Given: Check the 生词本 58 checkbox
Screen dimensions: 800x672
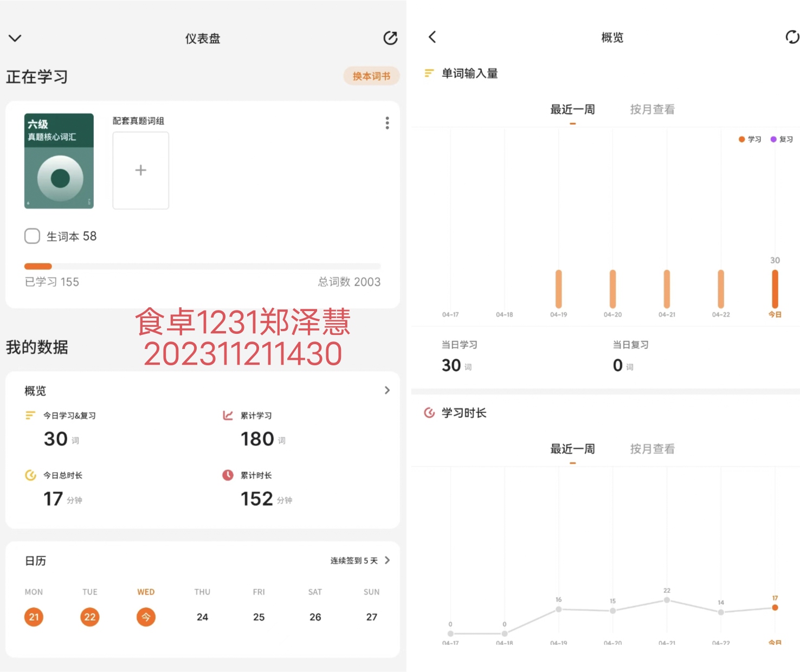Looking at the screenshot, I should click(x=33, y=236).
